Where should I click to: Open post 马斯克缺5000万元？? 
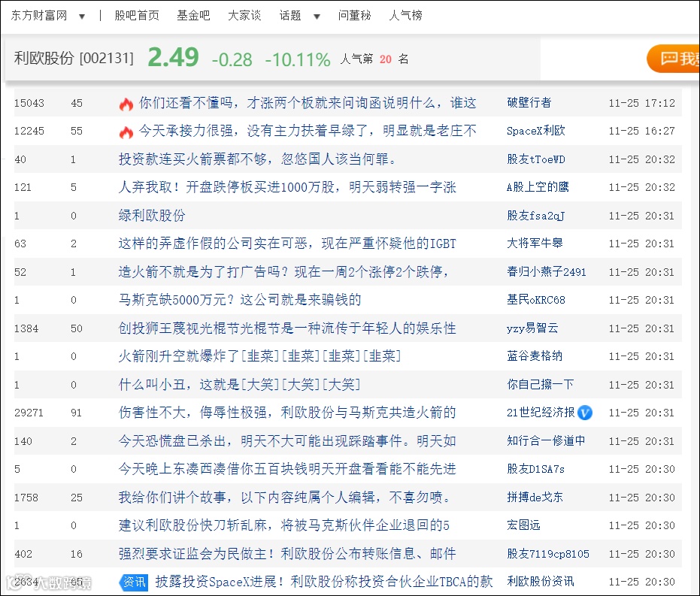(x=240, y=299)
